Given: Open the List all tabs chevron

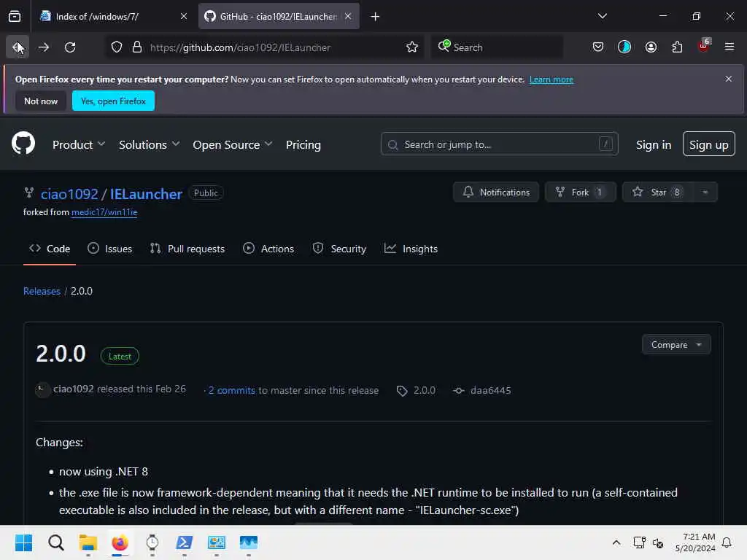Looking at the screenshot, I should [x=602, y=16].
